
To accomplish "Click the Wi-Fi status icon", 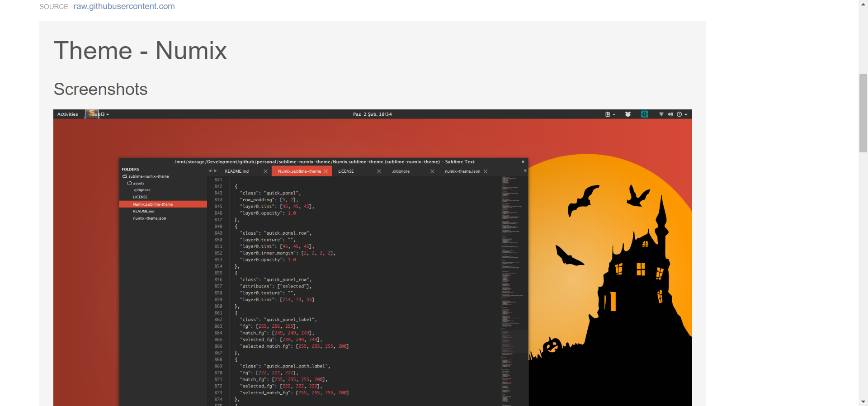I will click(661, 114).
